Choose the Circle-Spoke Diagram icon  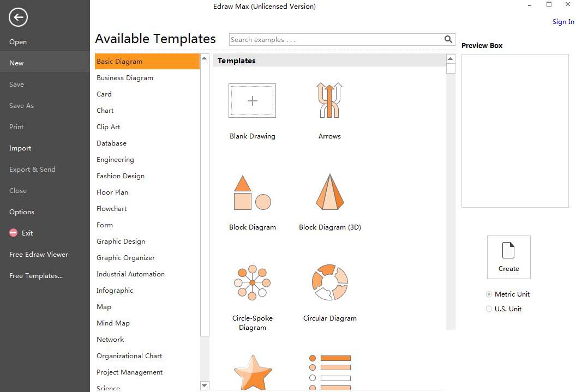(x=253, y=282)
